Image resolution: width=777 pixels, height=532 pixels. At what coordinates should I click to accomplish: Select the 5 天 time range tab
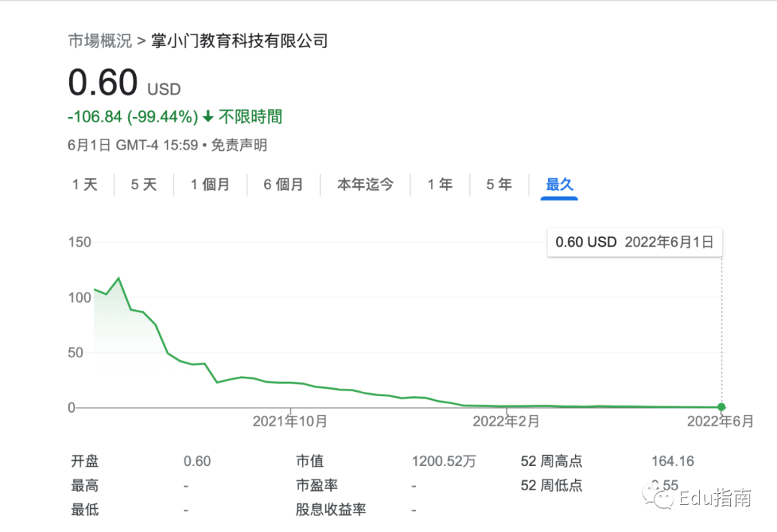144,185
